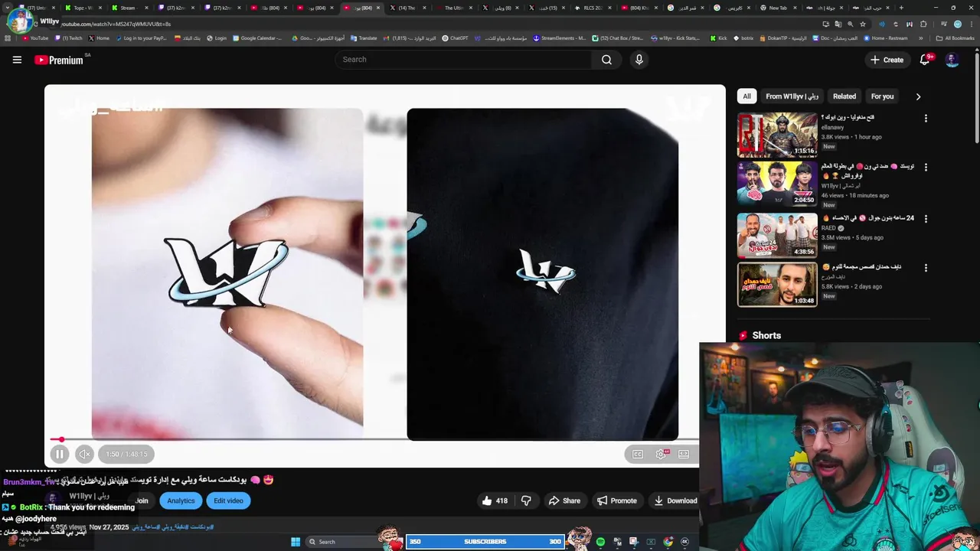Like the video with thumbs up
Viewport: 980px width, 551px height.
coord(495,500)
